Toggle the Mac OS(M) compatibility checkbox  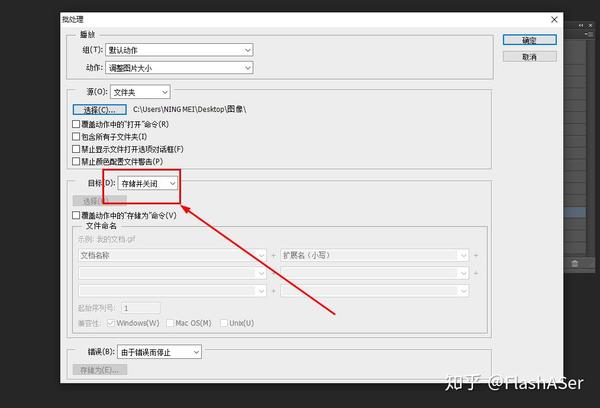point(170,323)
